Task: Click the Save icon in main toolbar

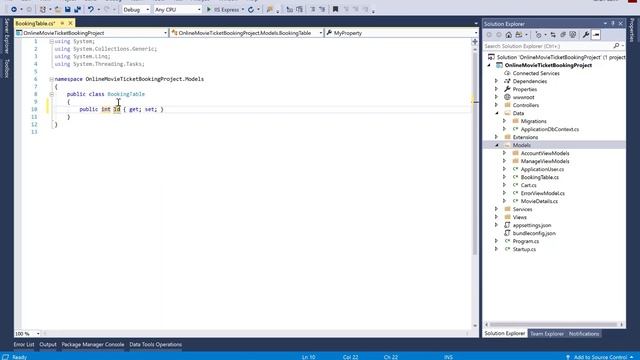Action: coord(68,9)
